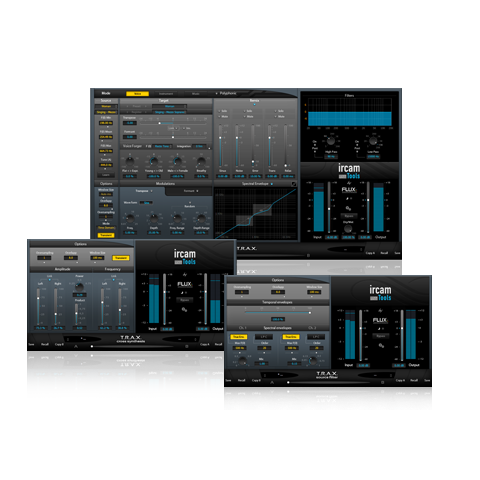The width and height of the screenshot is (480, 480).
Task: Click the Flux logo in Transformer window
Action: [349, 190]
